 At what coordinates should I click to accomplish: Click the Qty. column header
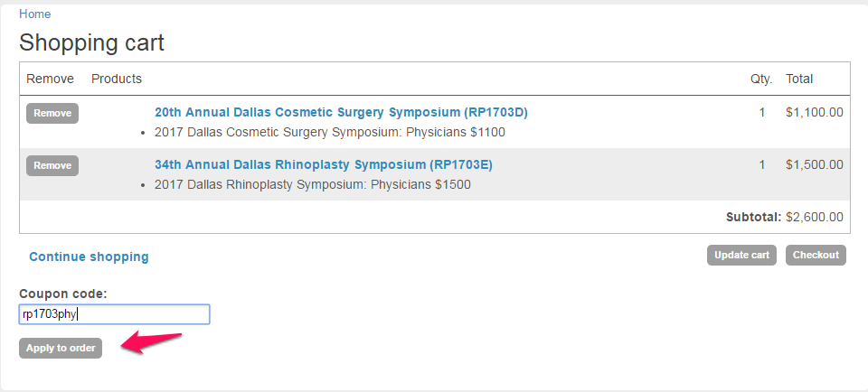pos(761,79)
